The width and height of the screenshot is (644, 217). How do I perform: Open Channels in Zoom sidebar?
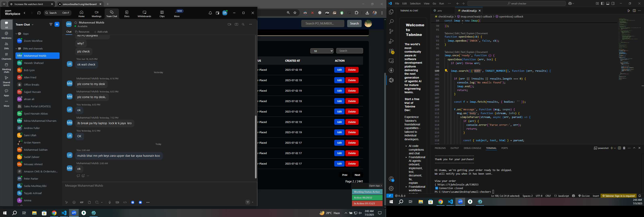6,56
